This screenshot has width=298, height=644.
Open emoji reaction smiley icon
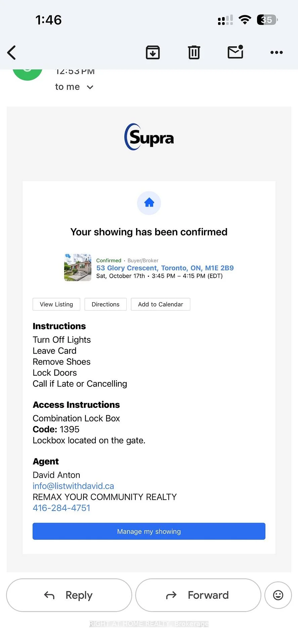pos(278,595)
